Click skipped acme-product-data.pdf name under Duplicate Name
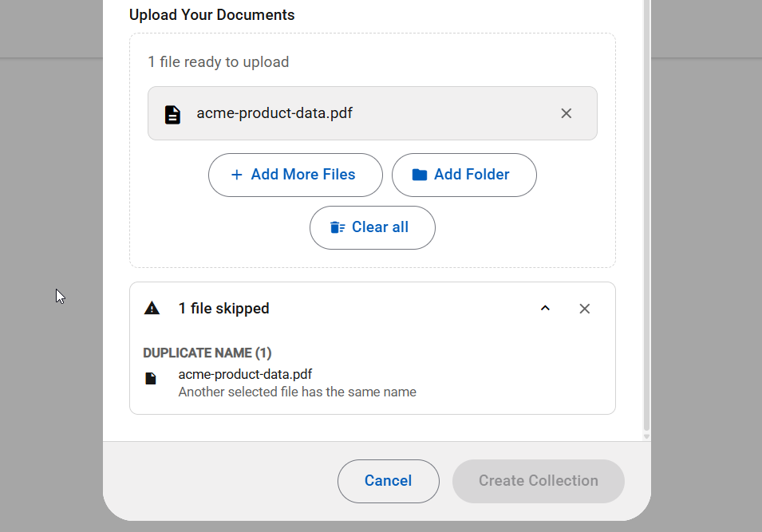This screenshot has width=762, height=532. [245, 374]
